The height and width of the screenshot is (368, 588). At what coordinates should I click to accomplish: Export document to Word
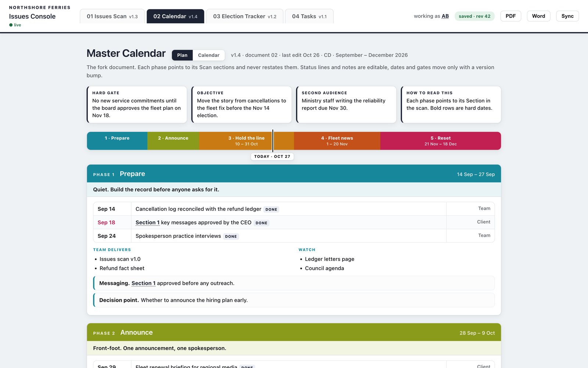point(538,16)
